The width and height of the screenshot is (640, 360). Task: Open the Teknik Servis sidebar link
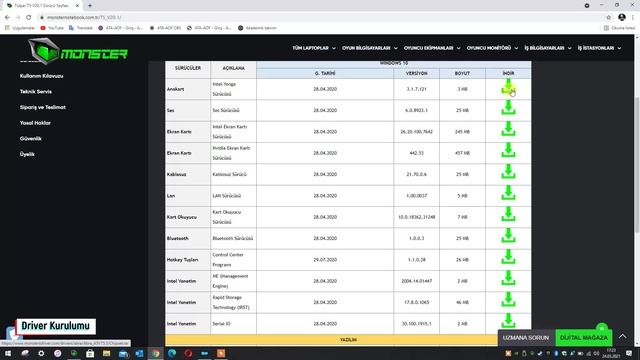point(36,91)
